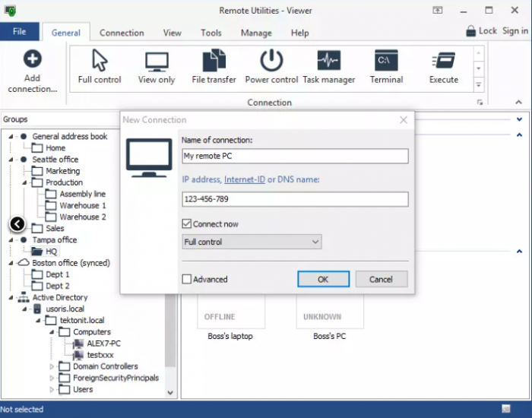This screenshot has height=418, width=532.
Task: Open the Help tab
Action: click(300, 33)
